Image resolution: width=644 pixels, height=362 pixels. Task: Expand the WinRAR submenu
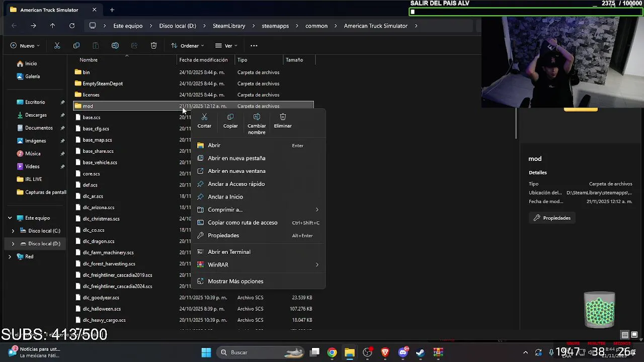(258, 264)
